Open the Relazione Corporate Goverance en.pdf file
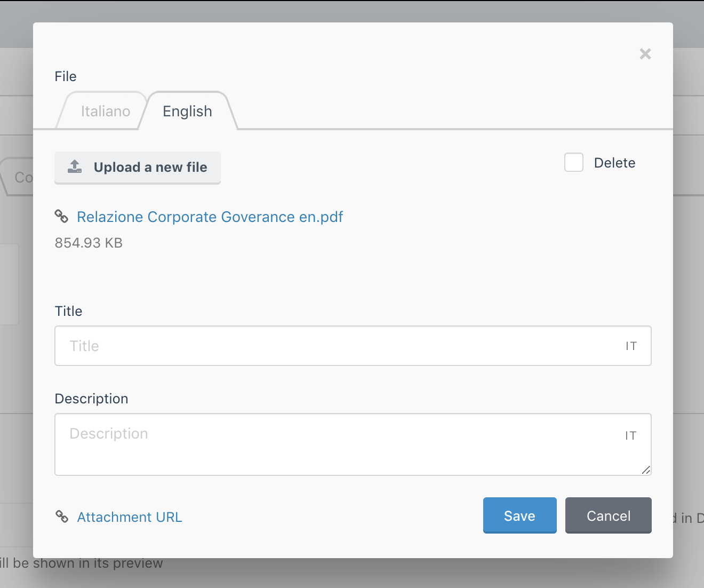This screenshot has height=588, width=704. coord(210,217)
